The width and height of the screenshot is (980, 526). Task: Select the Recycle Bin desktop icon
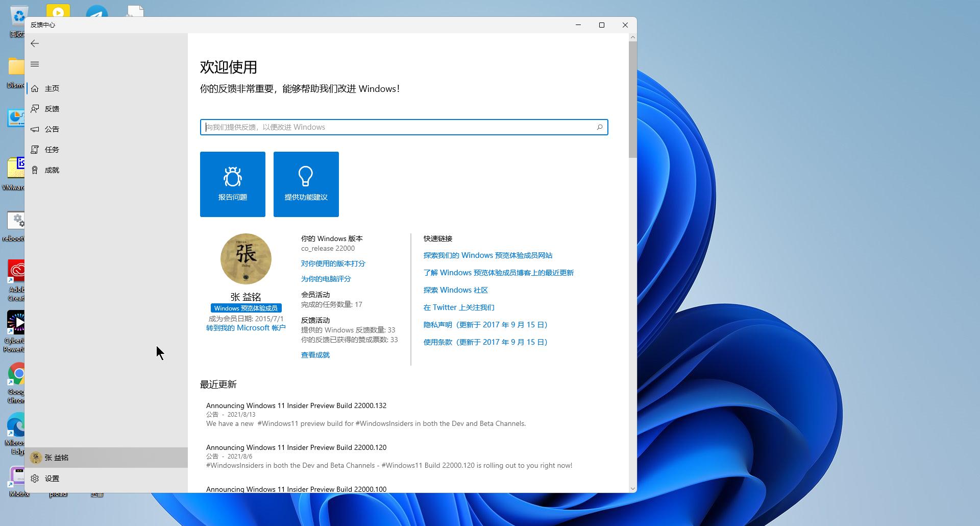(17, 22)
